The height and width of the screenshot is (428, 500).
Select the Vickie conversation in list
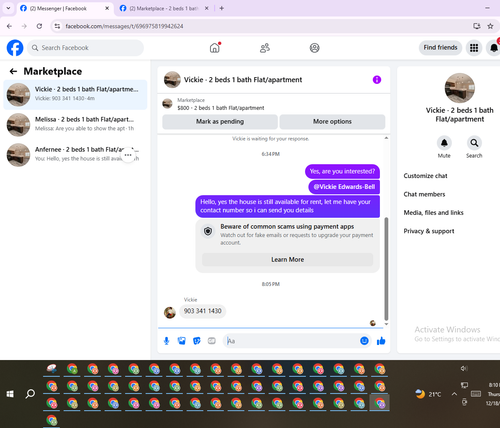(x=75, y=95)
